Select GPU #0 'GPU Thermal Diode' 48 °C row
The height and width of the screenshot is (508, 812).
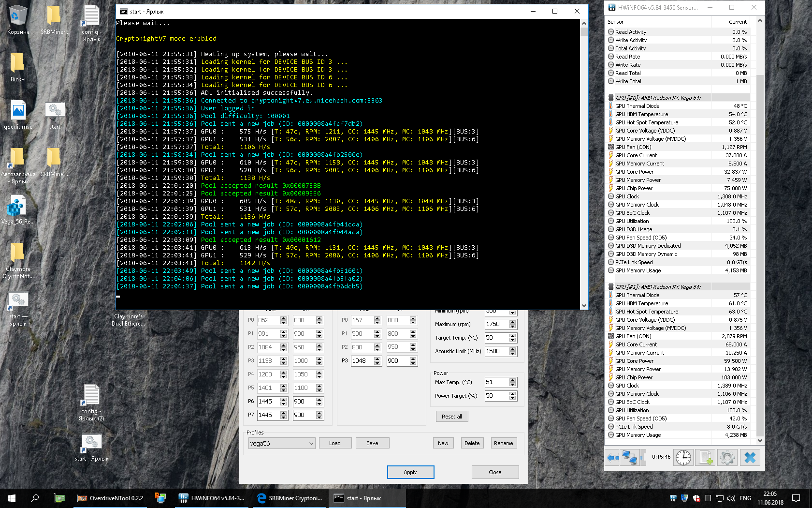click(x=678, y=106)
